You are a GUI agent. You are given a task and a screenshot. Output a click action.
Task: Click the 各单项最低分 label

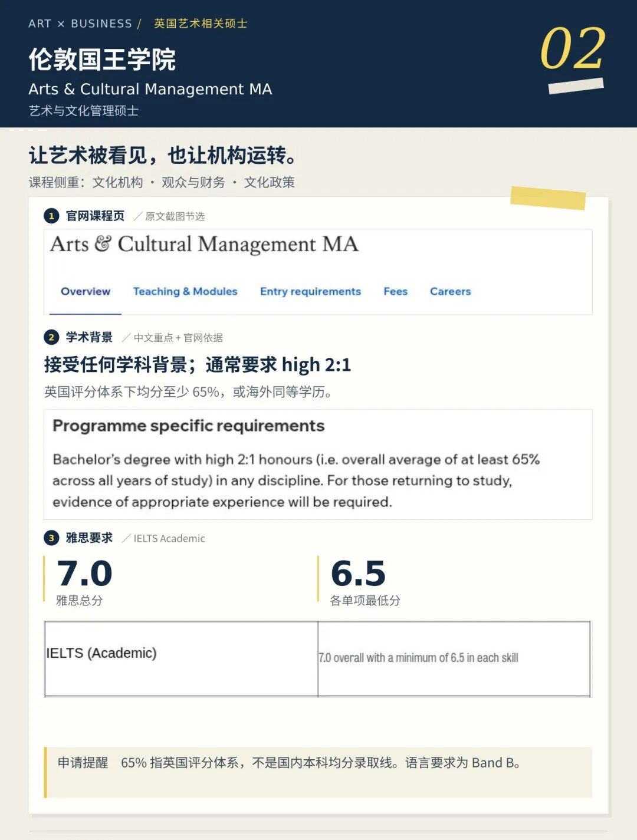(365, 601)
